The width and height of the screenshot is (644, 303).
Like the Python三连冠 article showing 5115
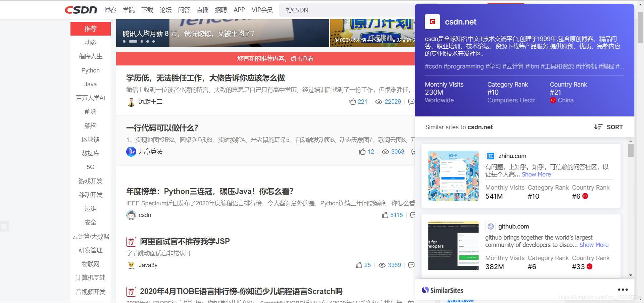(x=385, y=215)
